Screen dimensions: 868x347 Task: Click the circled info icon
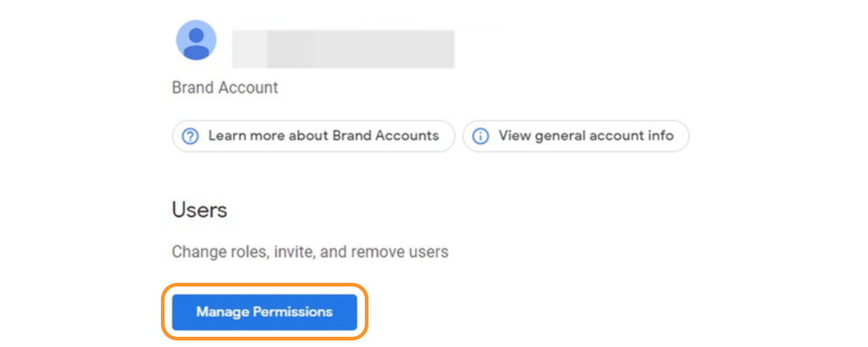[x=481, y=136]
